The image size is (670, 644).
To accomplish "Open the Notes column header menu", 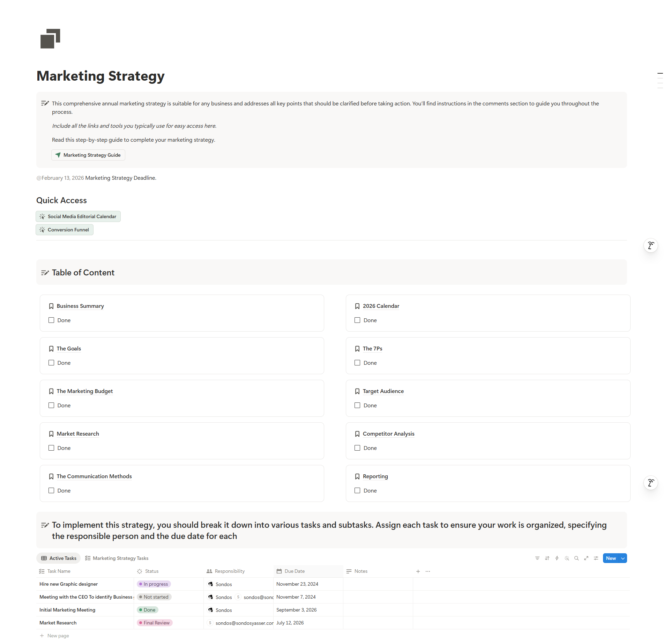I will tap(378, 571).
